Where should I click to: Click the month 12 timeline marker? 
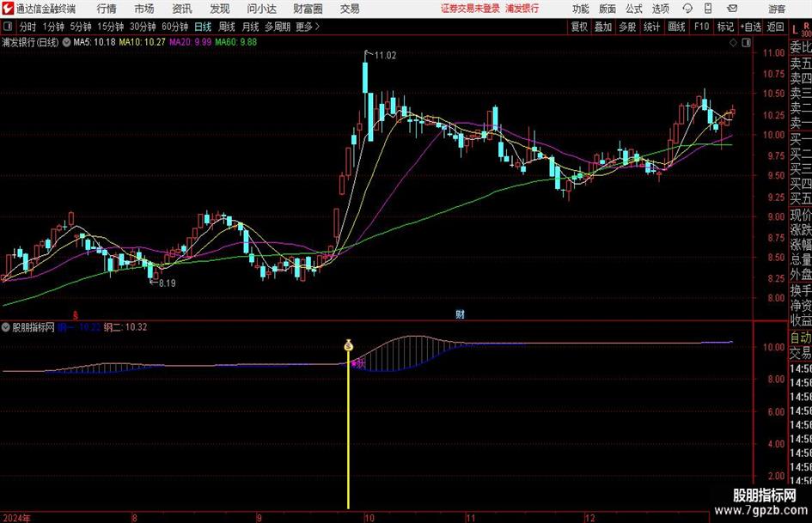(x=589, y=518)
